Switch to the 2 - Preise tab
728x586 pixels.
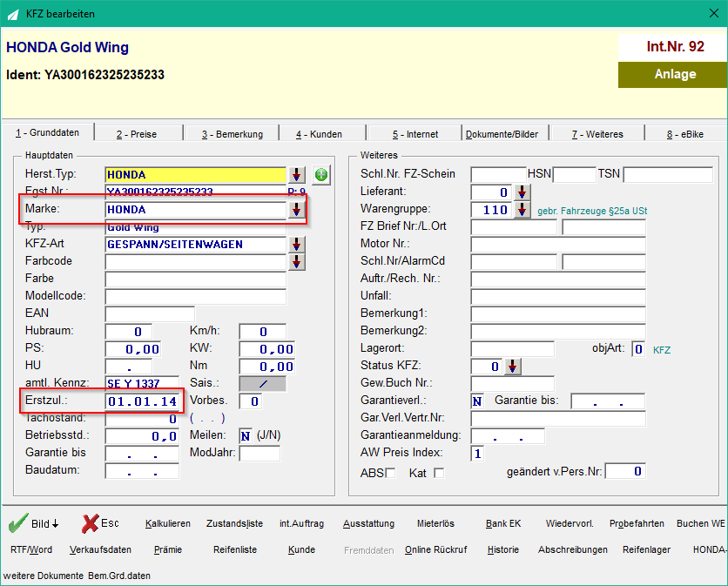[x=137, y=134]
